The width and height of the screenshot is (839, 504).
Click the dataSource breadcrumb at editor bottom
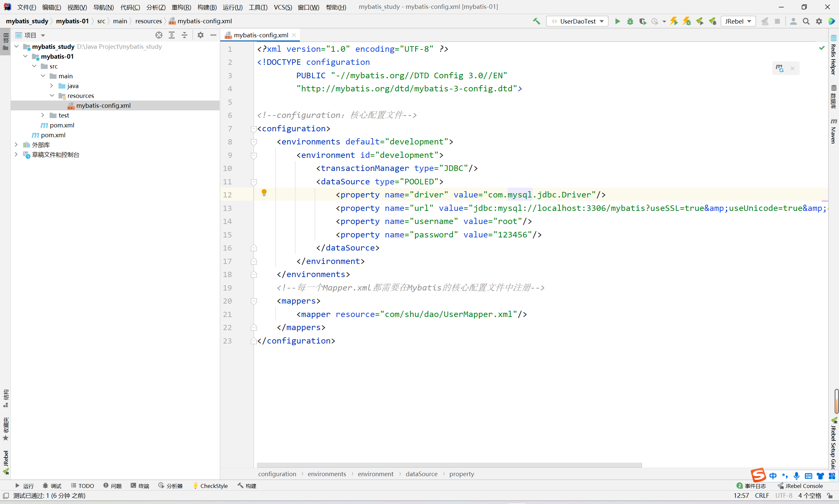tap(421, 474)
